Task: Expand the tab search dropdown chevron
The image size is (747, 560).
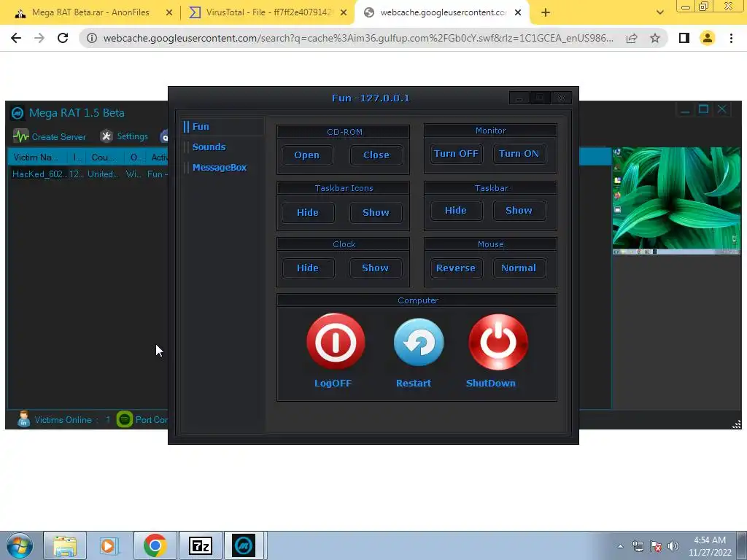Action: (x=659, y=12)
